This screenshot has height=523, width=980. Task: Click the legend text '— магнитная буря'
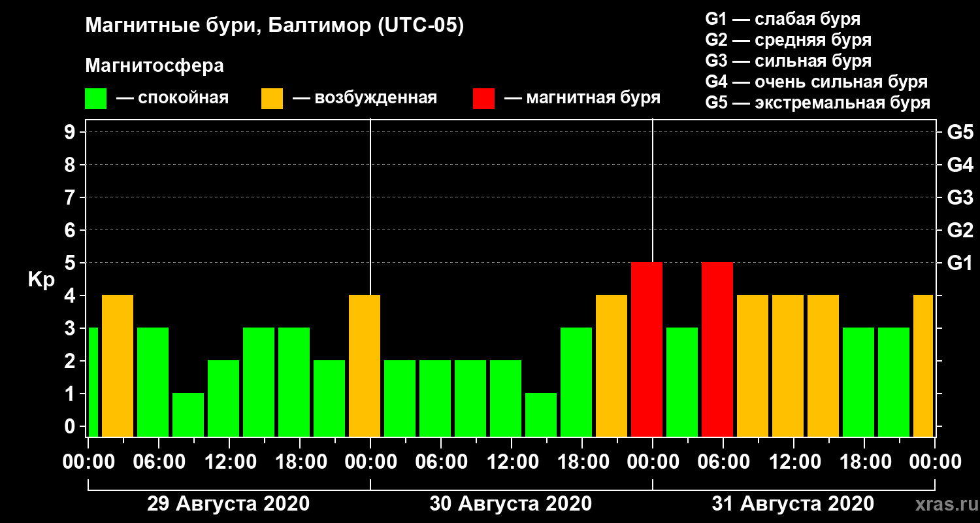pos(582,98)
